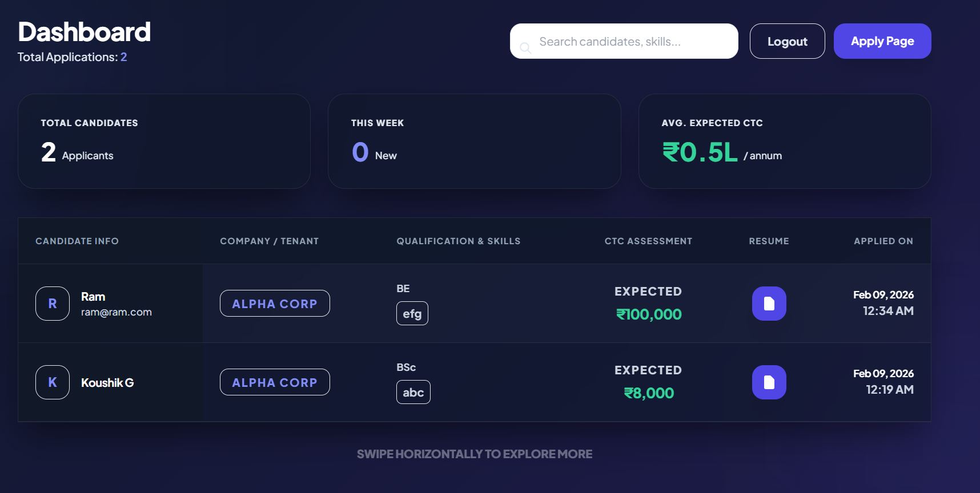The height and width of the screenshot is (493, 980).
Task: Select Alpha Corp tag in Koushik's row
Action: (x=275, y=382)
